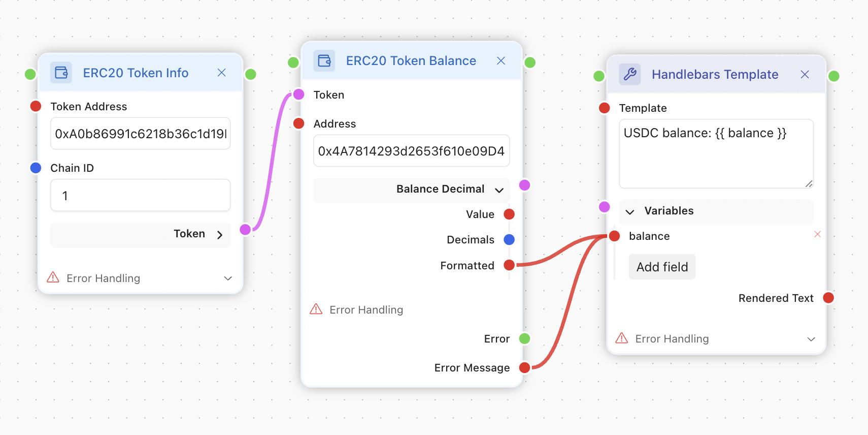
Task: Click the wrench icon on Handlebars Template
Action: pos(629,74)
